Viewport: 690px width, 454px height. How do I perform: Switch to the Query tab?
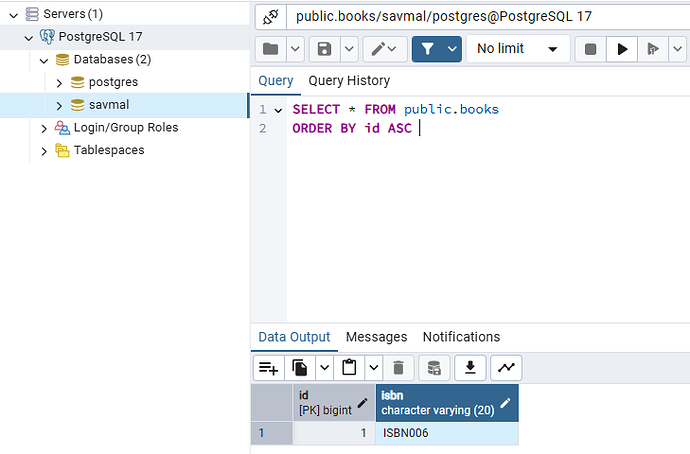coord(275,81)
